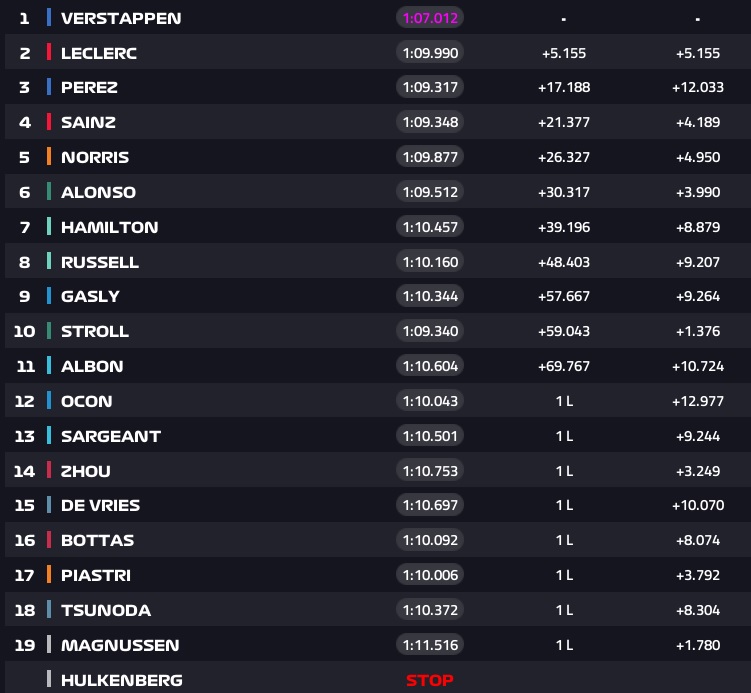This screenshot has width=751, height=693.
Task: Click Norris's orange team color bar
Action: (49, 157)
